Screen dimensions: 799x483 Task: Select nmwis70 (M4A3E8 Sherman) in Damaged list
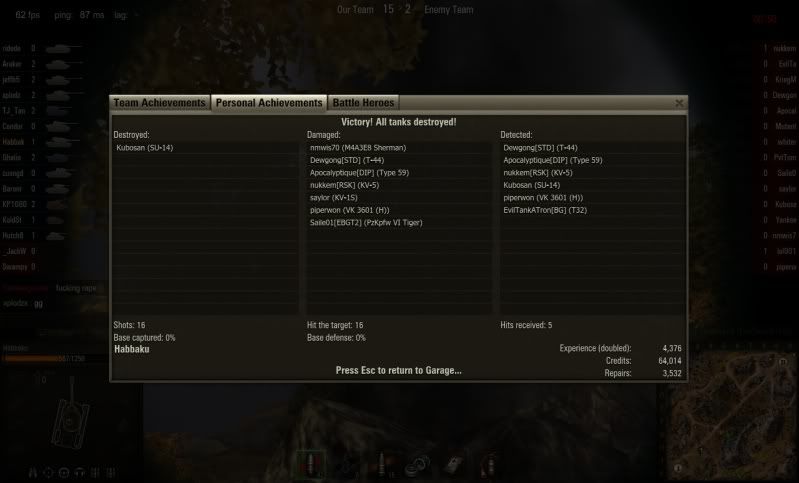point(358,148)
